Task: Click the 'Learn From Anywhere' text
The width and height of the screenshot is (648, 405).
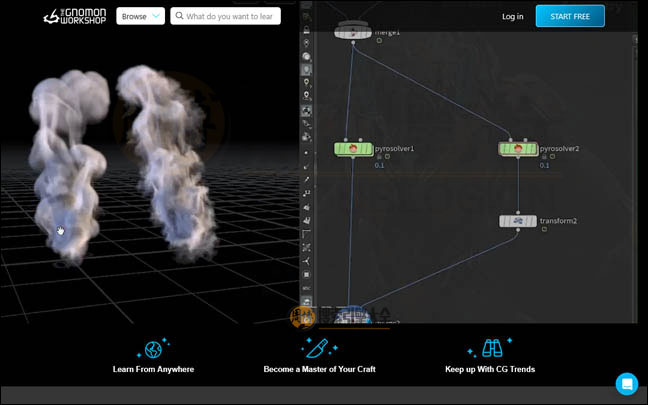Action: [x=153, y=369]
